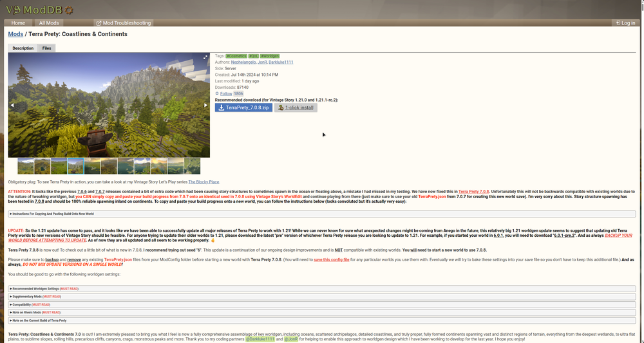Select the last screenshot thumbnail
Screen dimensions: 644x343
click(192, 166)
